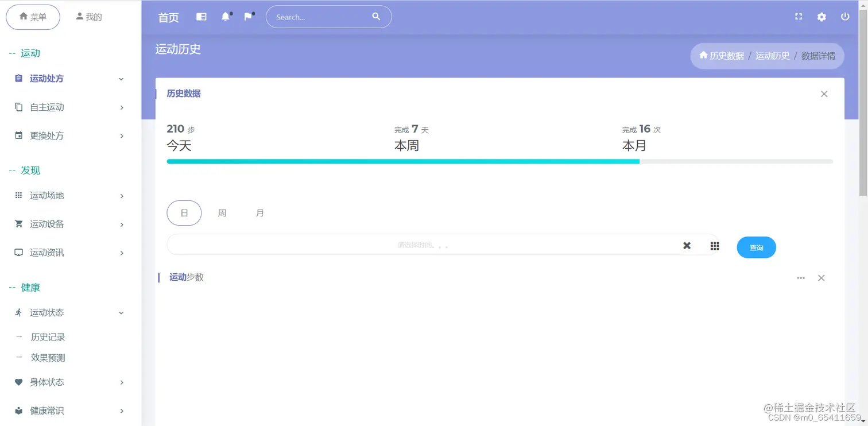Screen dimensions: 868x426
Task: Click the 运动状态 running figure icon
Action: click(x=18, y=312)
